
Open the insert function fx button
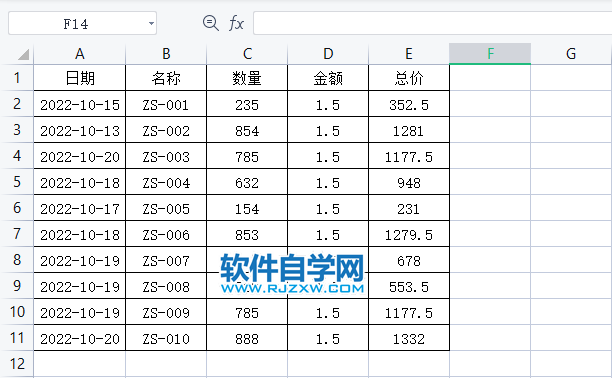point(236,23)
